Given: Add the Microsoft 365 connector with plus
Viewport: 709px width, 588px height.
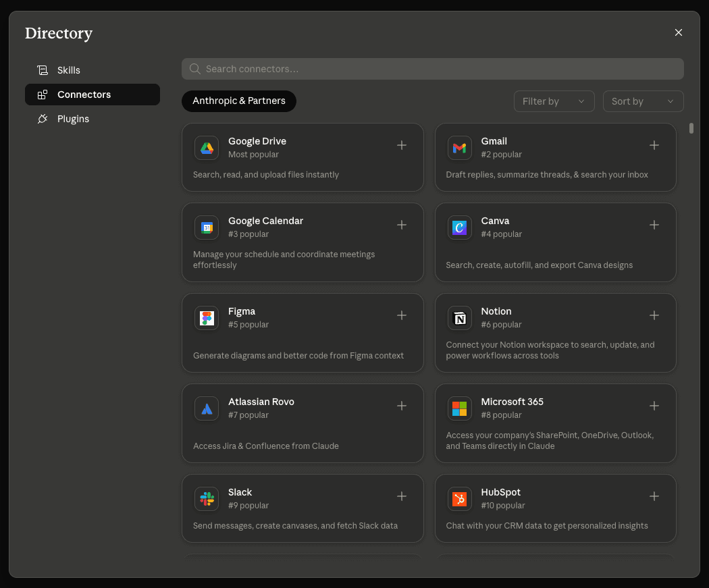Looking at the screenshot, I should [x=654, y=406].
